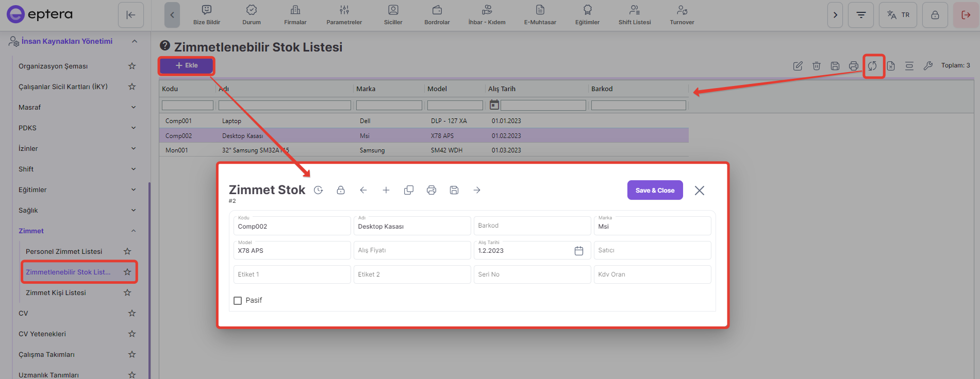Open the Excel export icon
Viewport: 980px width, 379px height.
pos(891,66)
